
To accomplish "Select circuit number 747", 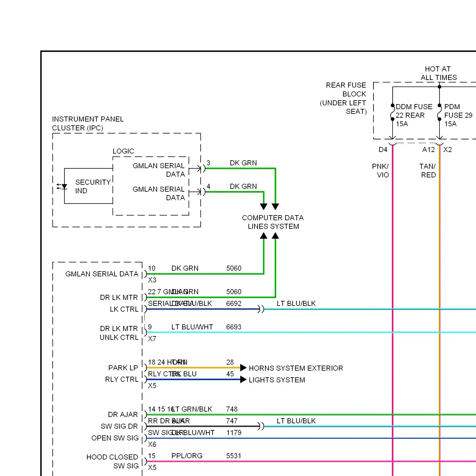I will click(232, 421).
